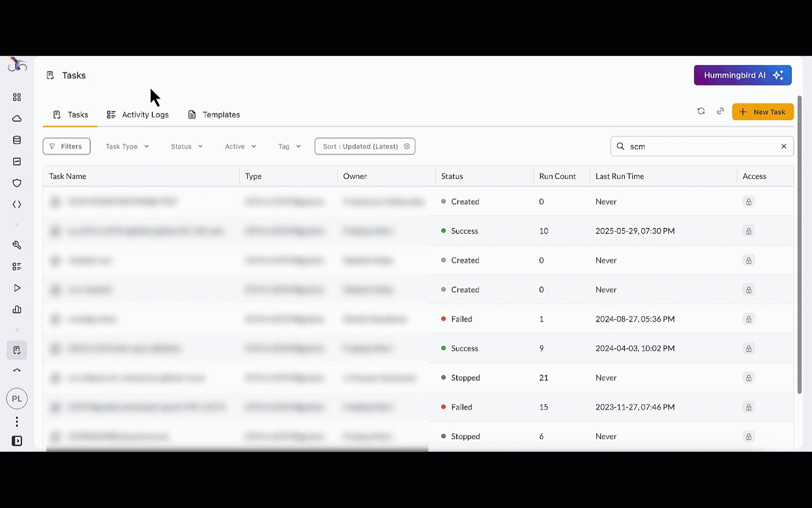This screenshot has height=508, width=812.
Task: Click the vertical scrollbar on the right
Action: [799, 244]
